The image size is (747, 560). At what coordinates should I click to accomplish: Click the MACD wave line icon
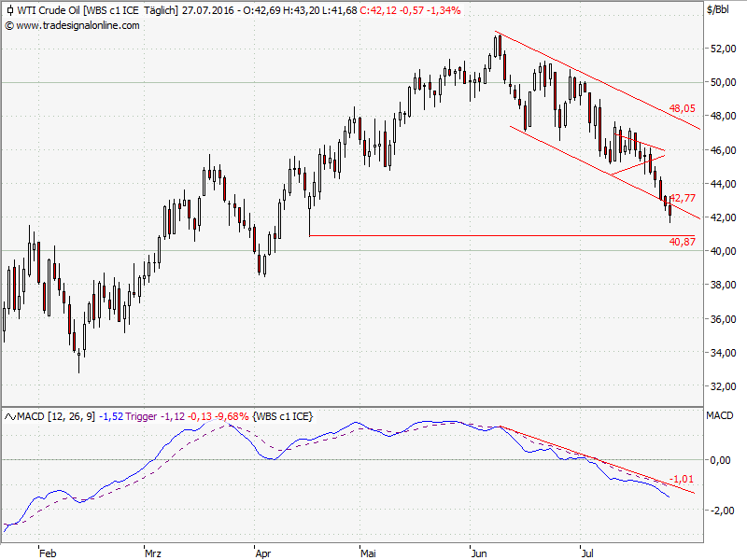(8, 414)
